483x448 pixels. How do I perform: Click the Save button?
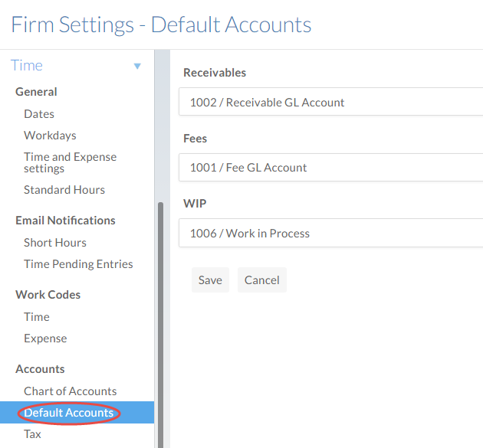coord(210,280)
